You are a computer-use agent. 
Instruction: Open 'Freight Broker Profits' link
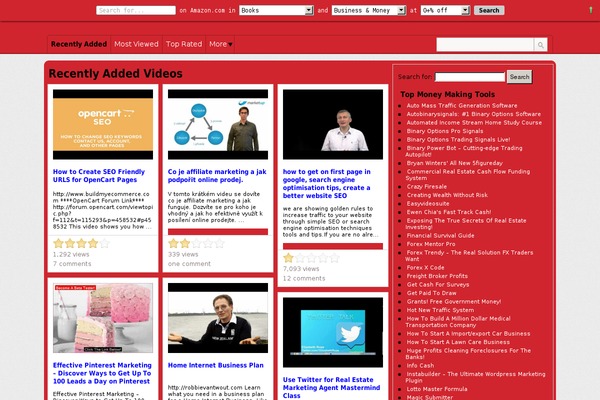pos(437,276)
